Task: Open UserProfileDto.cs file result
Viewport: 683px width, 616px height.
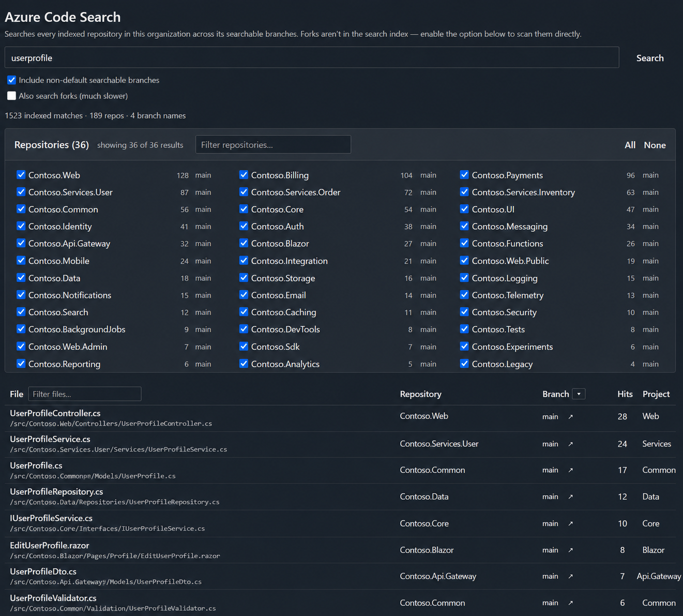Action: pos(43,572)
